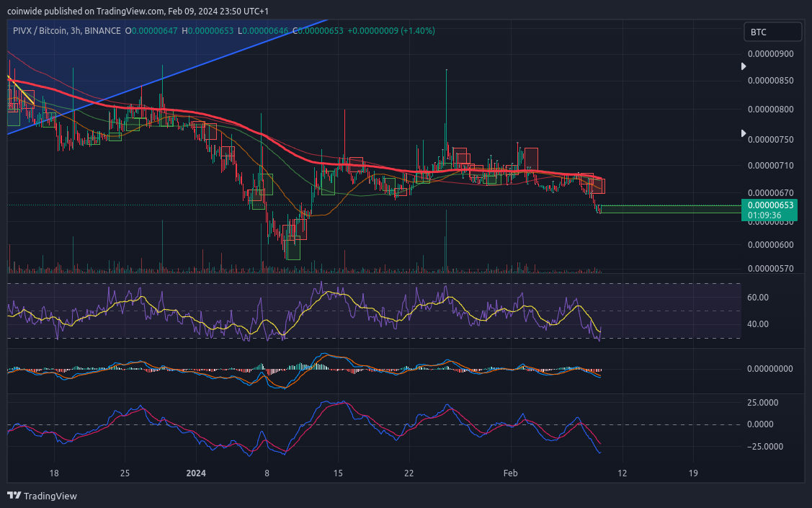Click the lower arrow marker near 0.00000750
The height and width of the screenshot is (508, 812).
(x=743, y=133)
